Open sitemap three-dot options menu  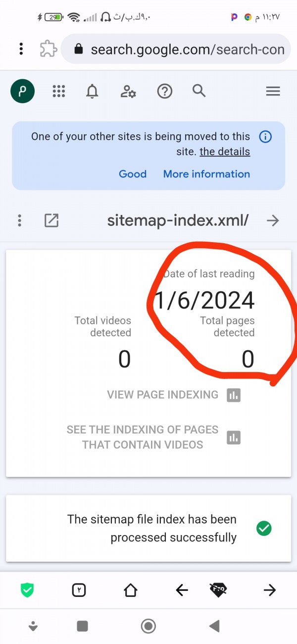19,220
